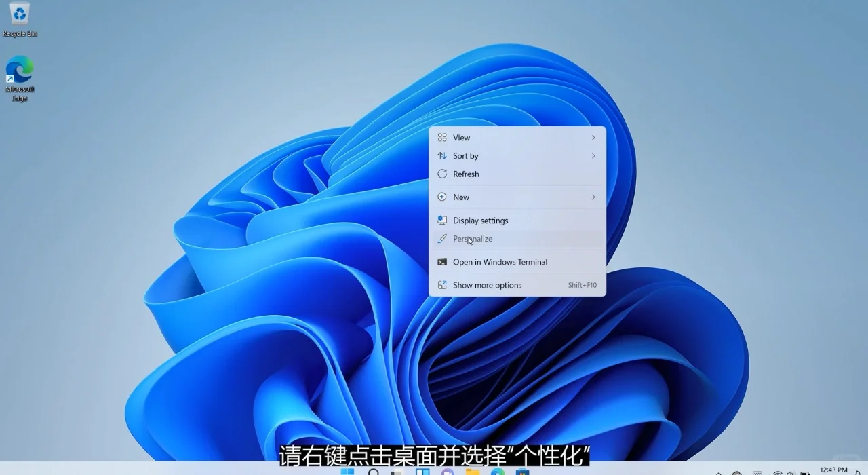Open the Microsoft Store from the taskbar
The width and height of the screenshot is (868, 475).
pos(523,470)
